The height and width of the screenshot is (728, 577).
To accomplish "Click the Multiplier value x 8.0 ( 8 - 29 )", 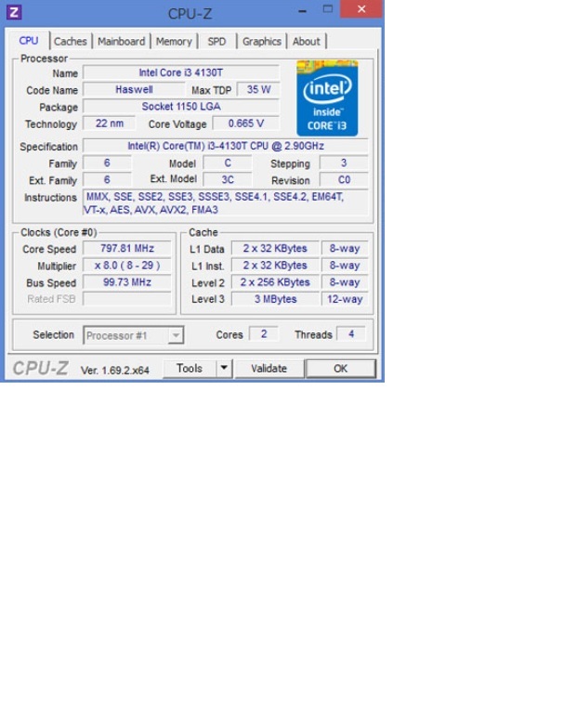I will 126,266.
